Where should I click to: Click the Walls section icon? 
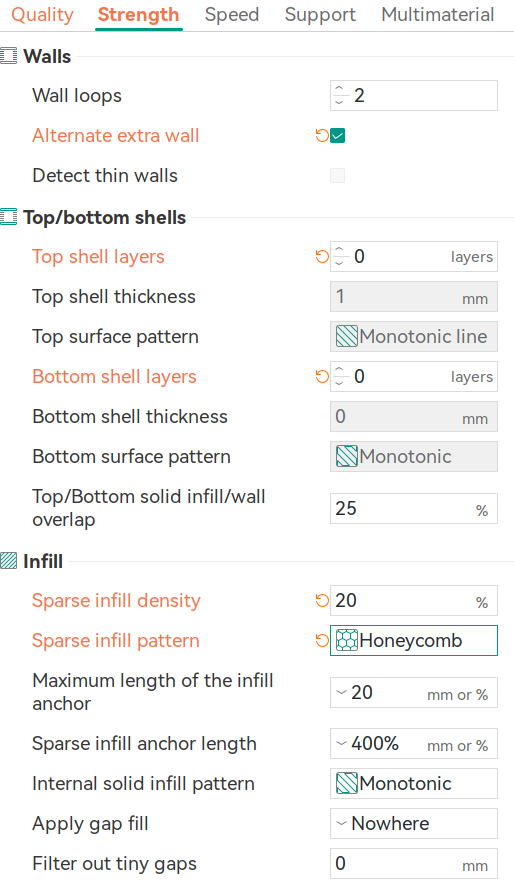pos(8,56)
